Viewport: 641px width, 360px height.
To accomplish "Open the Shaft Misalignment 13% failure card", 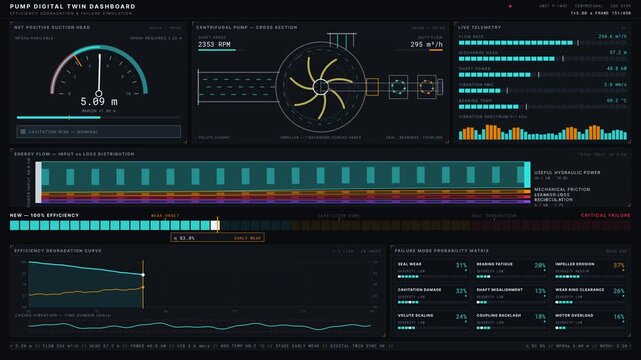I will click(511, 296).
